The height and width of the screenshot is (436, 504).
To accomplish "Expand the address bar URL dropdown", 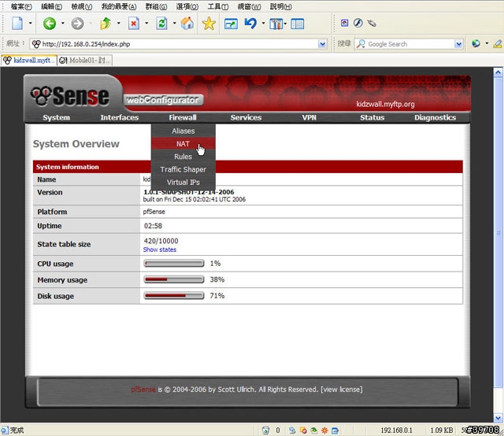I will [x=322, y=44].
